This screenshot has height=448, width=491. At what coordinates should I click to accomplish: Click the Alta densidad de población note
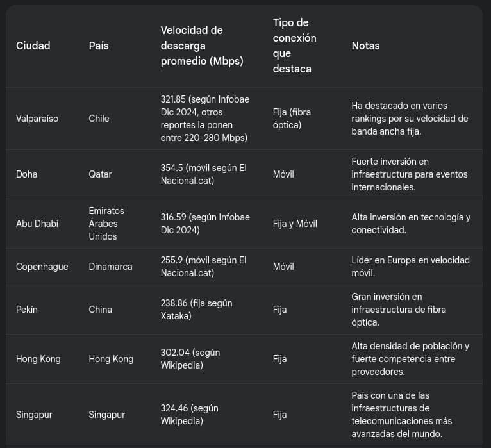coord(410,359)
